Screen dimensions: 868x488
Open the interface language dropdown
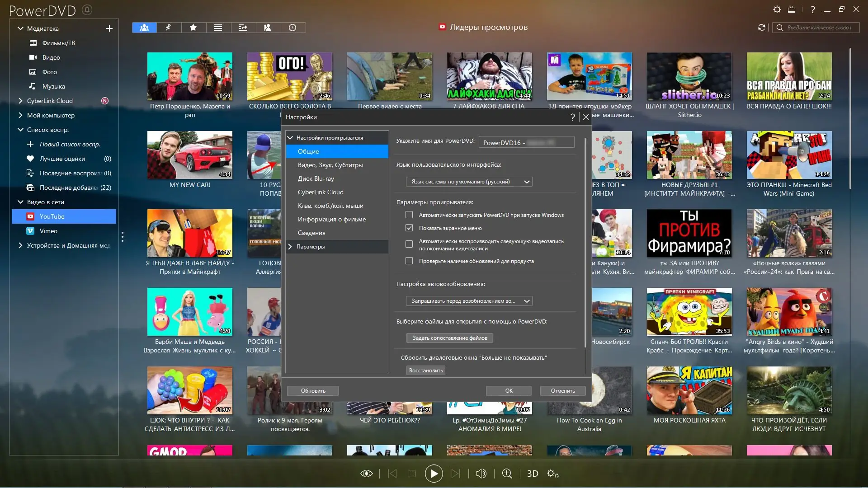(x=469, y=182)
